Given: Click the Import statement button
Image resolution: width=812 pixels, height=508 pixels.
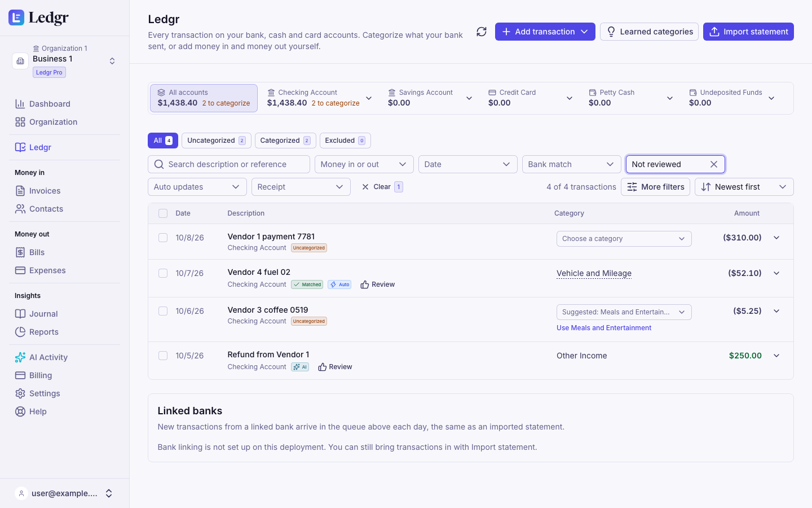Looking at the screenshot, I should coord(748,32).
